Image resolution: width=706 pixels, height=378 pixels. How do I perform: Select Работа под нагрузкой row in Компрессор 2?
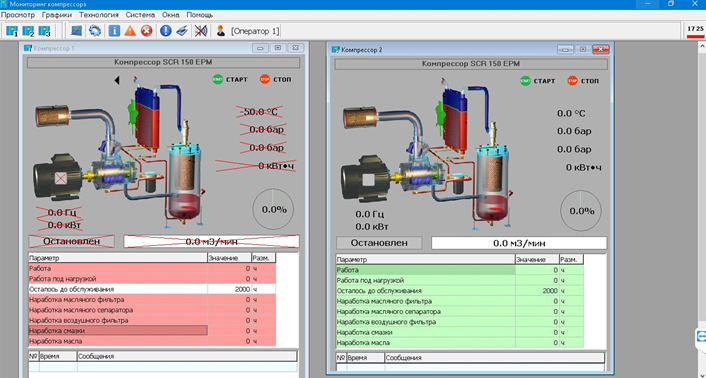tap(460, 280)
